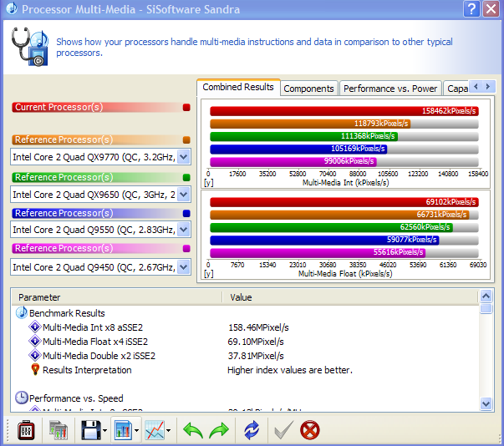This screenshot has width=504, height=446.
Task: Open the Core 2 Quad QX9770 reference dropdown
Action: click(184, 157)
